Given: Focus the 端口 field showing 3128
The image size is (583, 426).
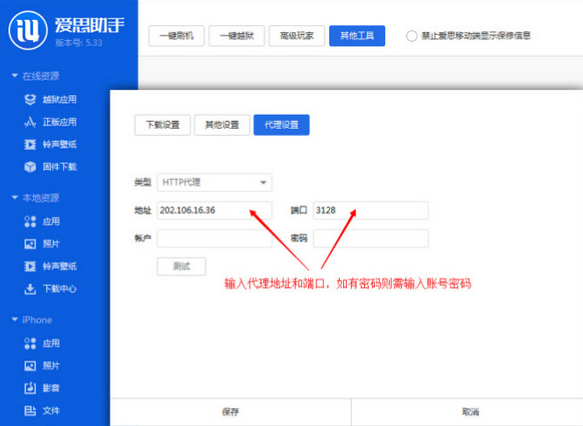Looking at the screenshot, I should [x=371, y=210].
